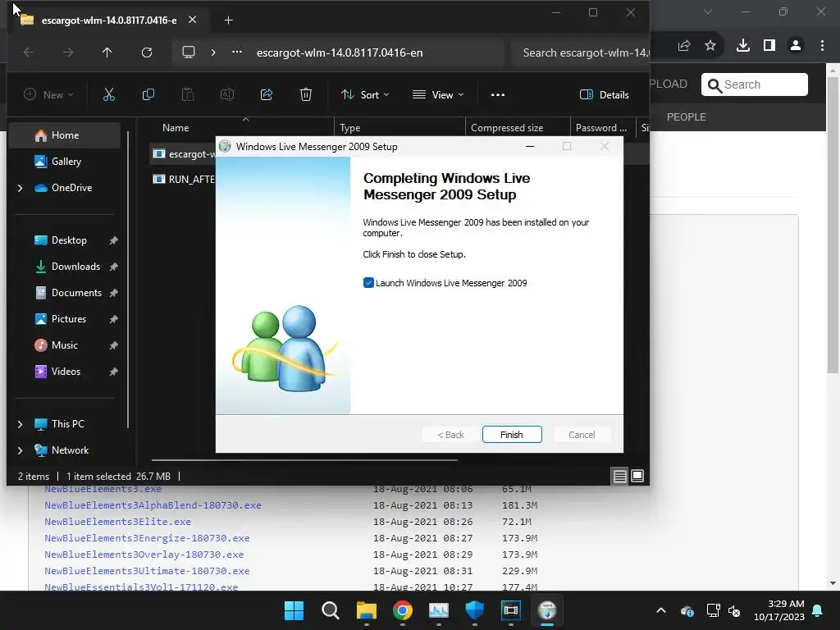Click the PEOPLE link in the web page
Viewport: 840px width, 630px height.
click(x=686, y=116)
